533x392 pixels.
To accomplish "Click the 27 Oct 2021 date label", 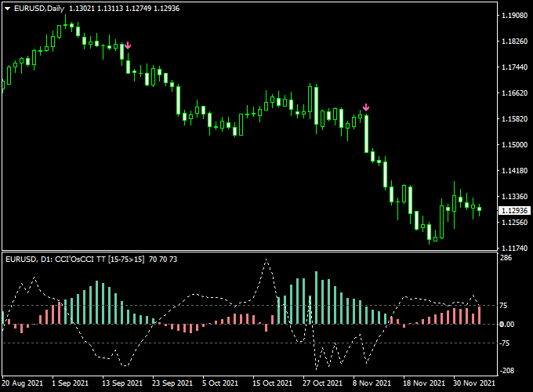I will 322,383.
